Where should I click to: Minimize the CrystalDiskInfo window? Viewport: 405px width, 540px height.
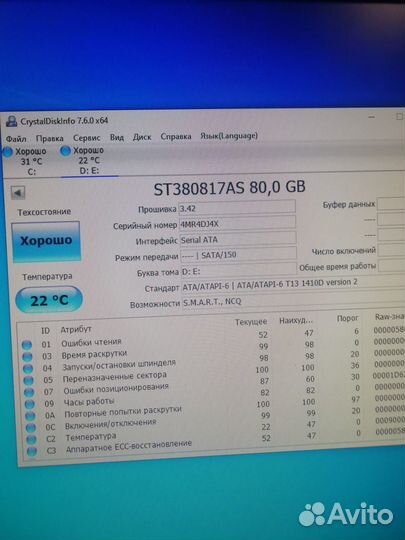[x=372, y=117]
